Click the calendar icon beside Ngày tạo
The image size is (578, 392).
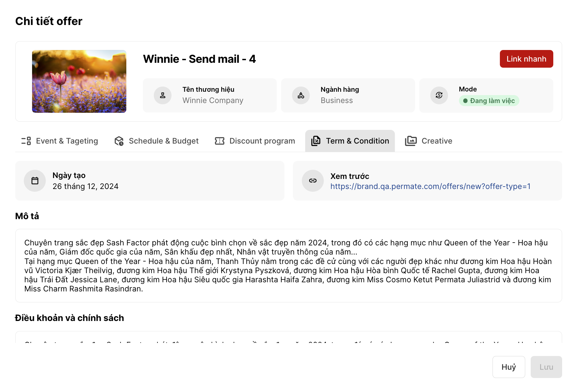pyautogui.click(x=35, y=181)
